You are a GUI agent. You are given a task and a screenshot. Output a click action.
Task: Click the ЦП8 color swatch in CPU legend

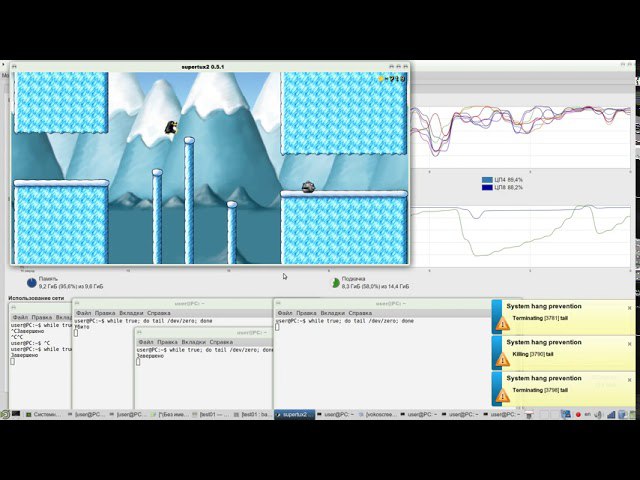pos(487,187)
